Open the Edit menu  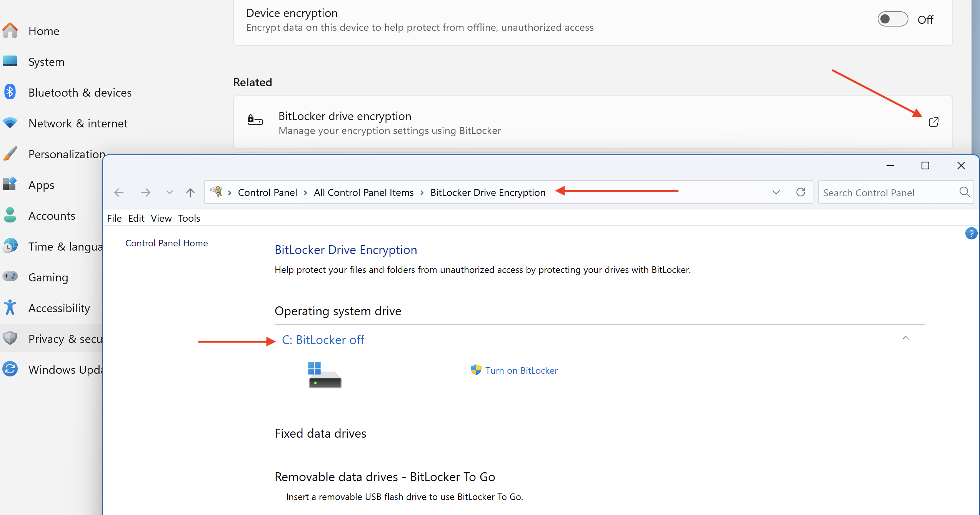(x=136, y=218)
